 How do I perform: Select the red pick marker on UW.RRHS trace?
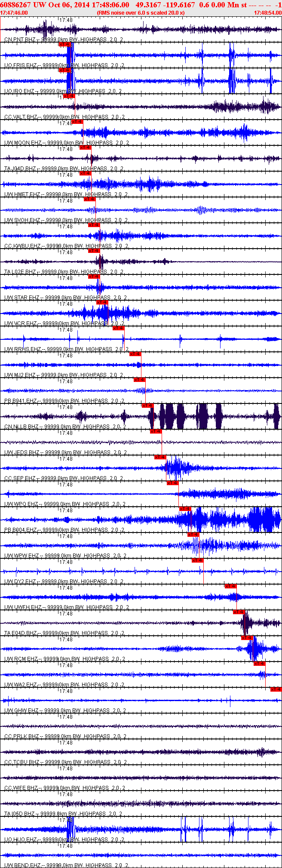[x=118, y=328]
